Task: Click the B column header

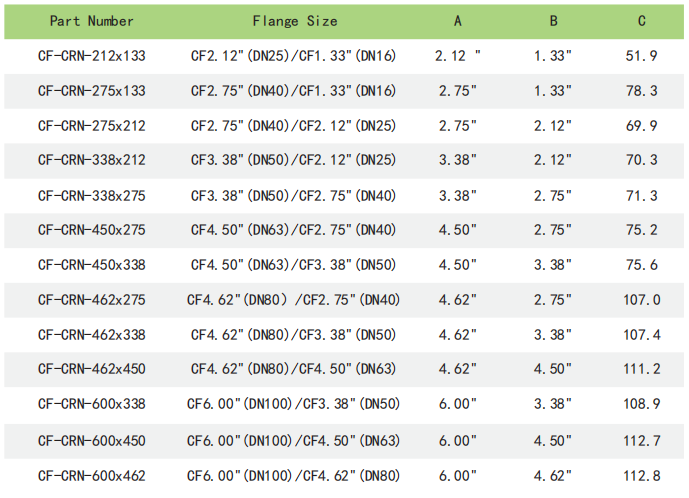Action: click(552, 21)
